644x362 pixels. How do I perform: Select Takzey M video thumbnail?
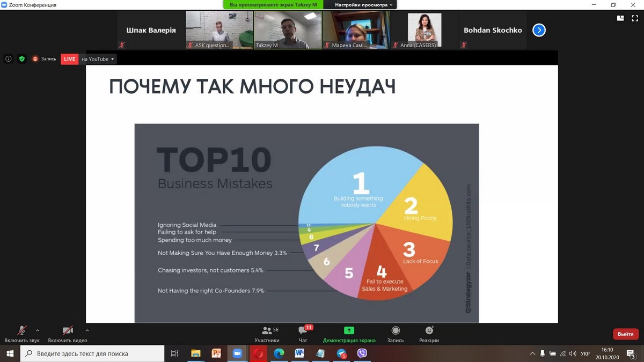(x=288, y=30)
